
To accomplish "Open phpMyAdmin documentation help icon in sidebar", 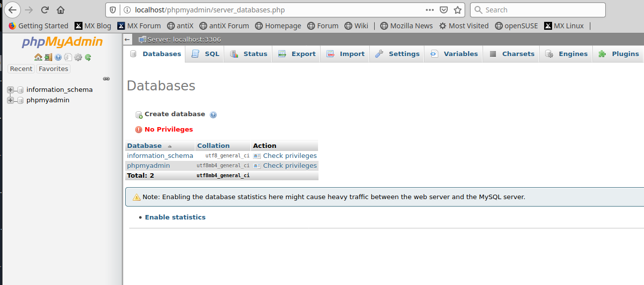I will (x=58, y=57).
